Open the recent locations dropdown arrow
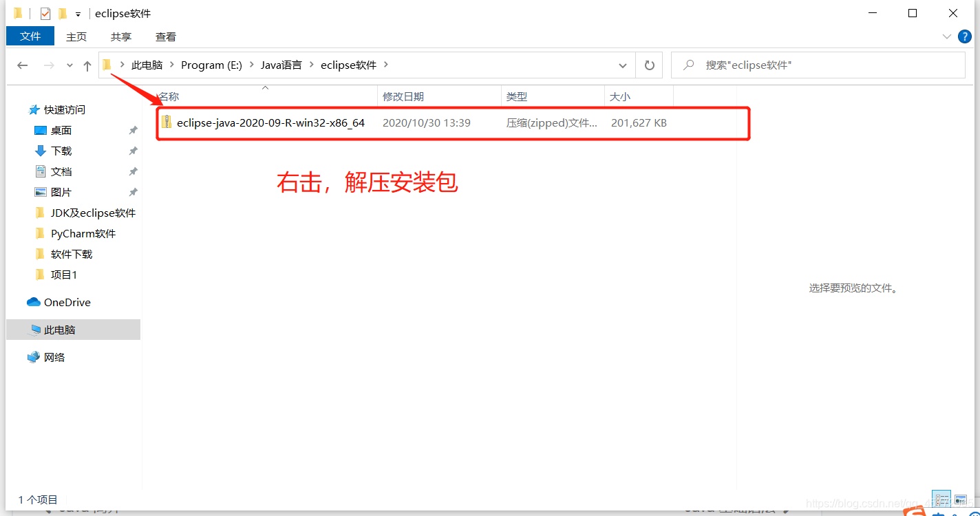This screenshot has width=980, height=516. [70, 66]
